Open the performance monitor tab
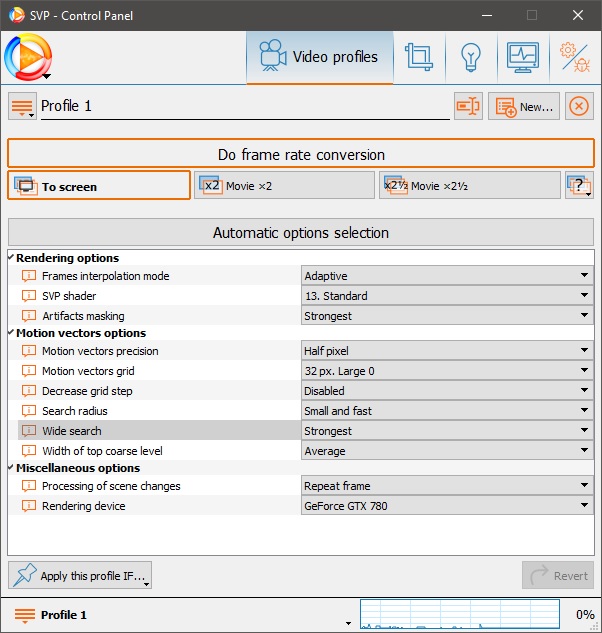 [x=522, y=57]
